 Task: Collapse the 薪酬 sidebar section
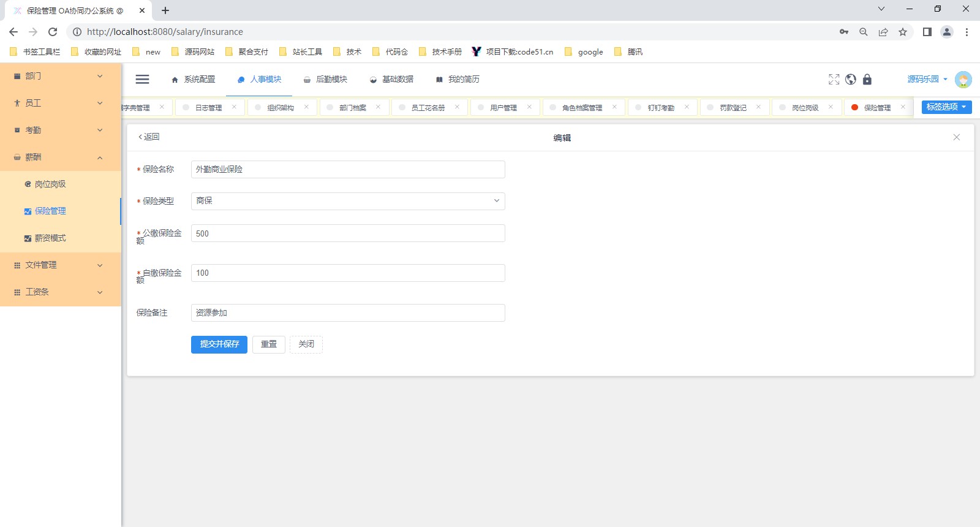tap(60, 157)
